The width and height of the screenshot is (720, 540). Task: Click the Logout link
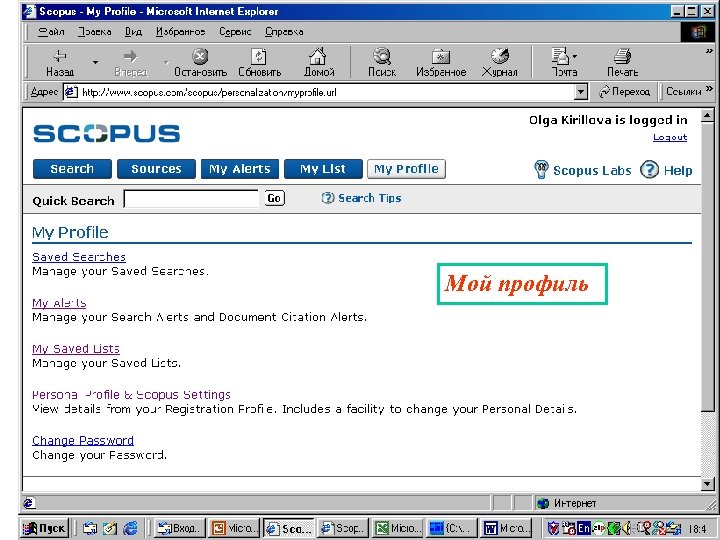tap(670, 137)
